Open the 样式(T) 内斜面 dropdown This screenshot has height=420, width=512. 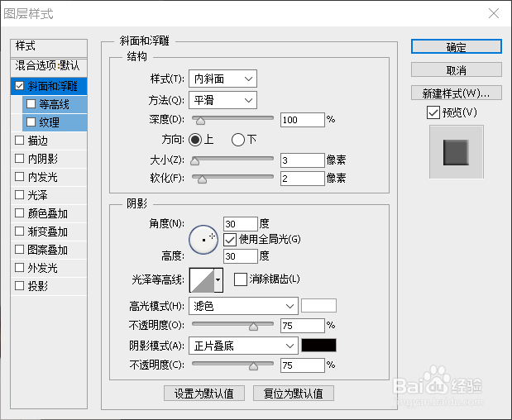[x=223, y=79]
